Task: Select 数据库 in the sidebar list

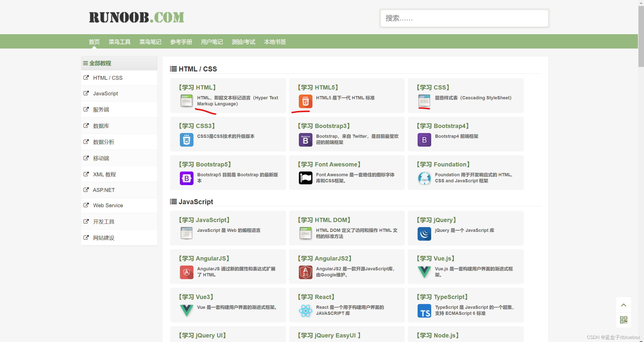Action: 101,126
